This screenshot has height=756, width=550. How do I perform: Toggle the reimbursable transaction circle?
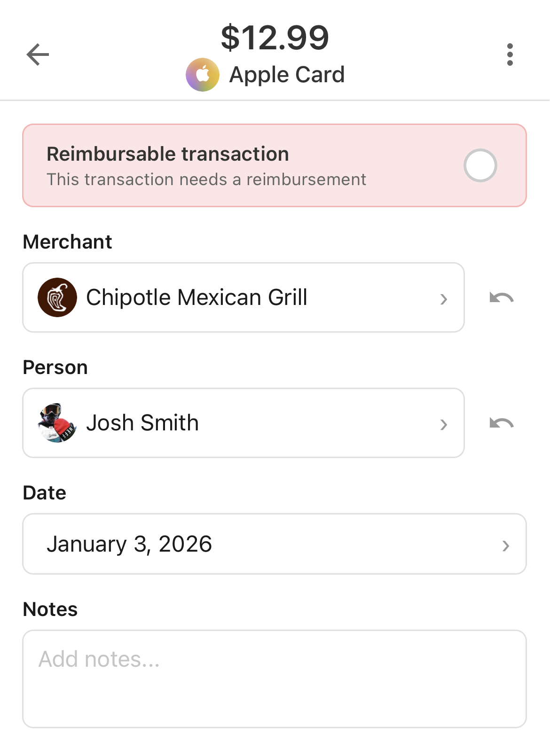pos(480,165)
